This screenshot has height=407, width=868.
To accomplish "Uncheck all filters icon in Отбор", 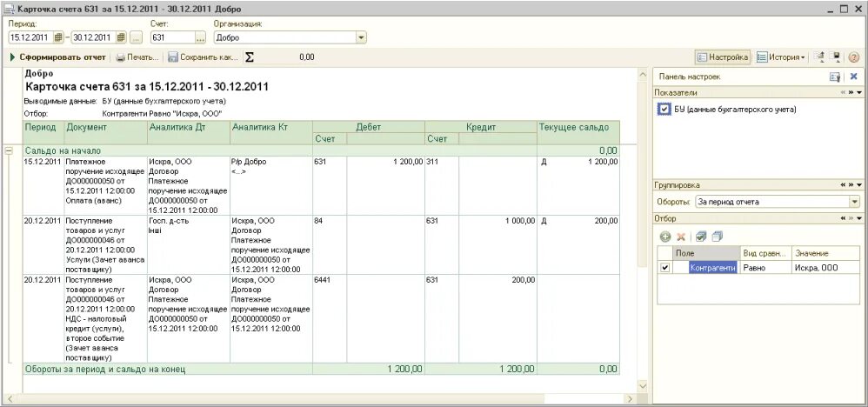I will pyautogui.click(x=718, y=237).
